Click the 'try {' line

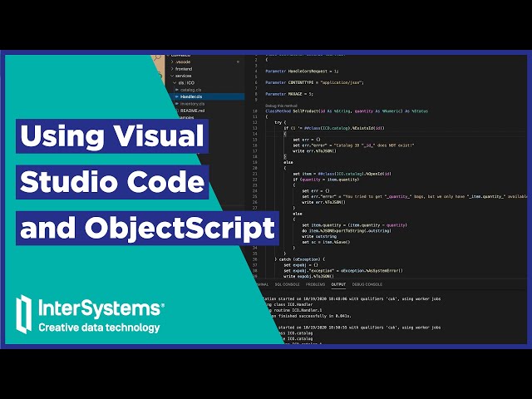(280, 122)
